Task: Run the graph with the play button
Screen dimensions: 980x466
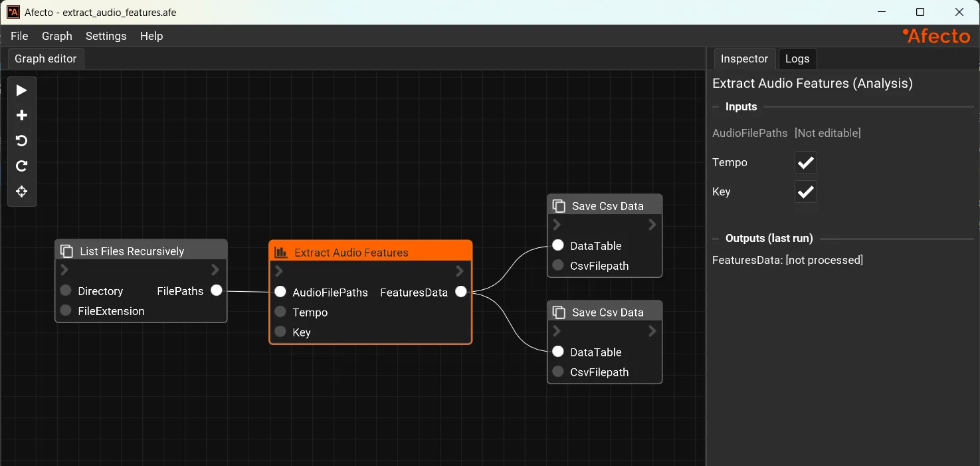Action: pos(21,90)
